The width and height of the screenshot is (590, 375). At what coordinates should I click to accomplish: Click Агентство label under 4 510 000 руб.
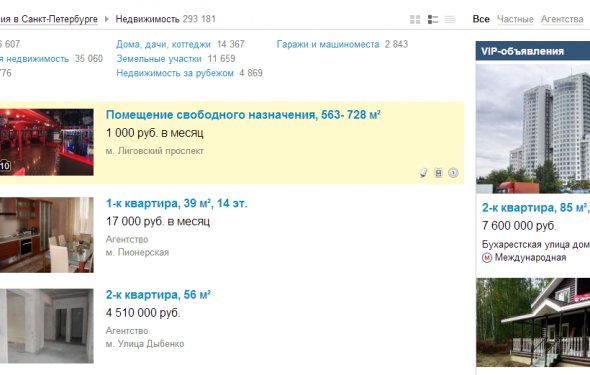[x=127, y=331]
